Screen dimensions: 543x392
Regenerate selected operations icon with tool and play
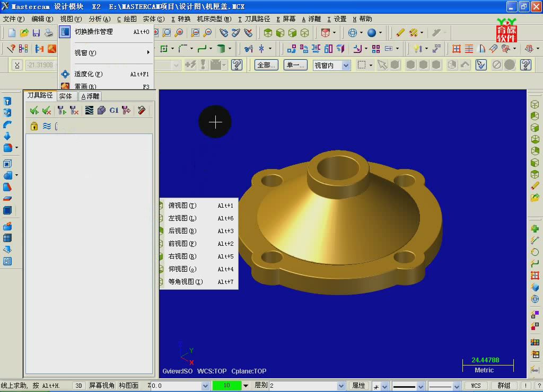62,110
